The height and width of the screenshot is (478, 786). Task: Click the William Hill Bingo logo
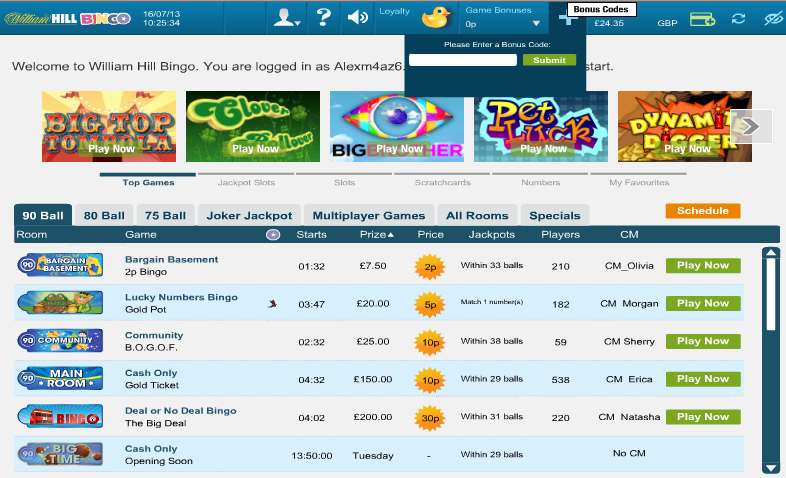coord(68,19)
